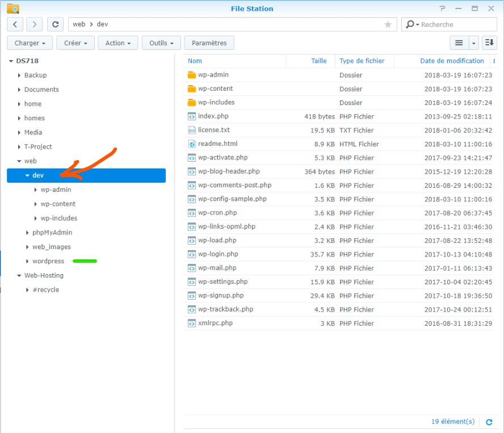Click the index.php file icon
The width and height of the screenshot is (504, 433).
click(192, 116)
